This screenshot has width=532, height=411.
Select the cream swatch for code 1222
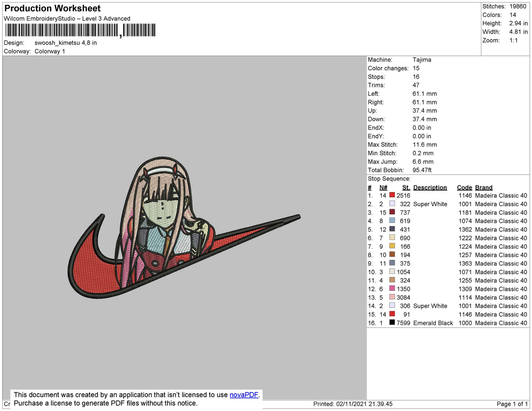coord(392,238)
